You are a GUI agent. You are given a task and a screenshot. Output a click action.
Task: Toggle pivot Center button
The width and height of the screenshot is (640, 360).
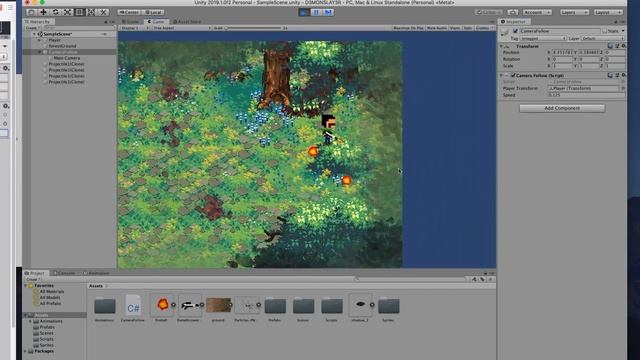129,12
